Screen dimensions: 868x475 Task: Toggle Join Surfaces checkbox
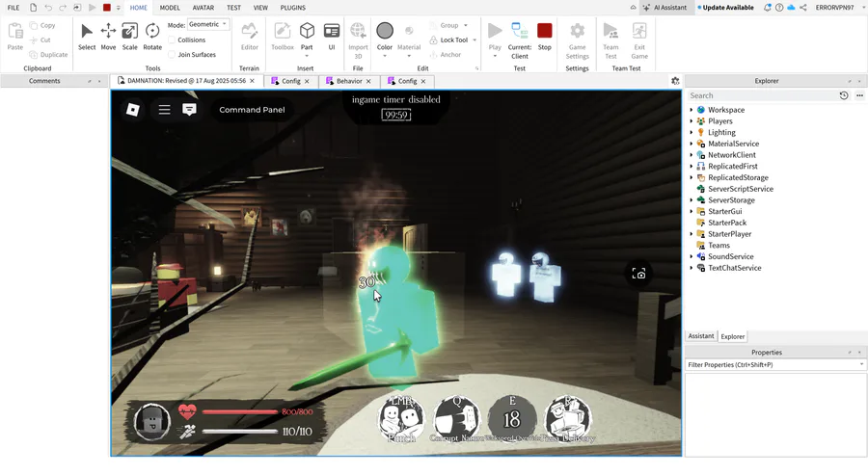pyautogui.click(x=172, y=55)
